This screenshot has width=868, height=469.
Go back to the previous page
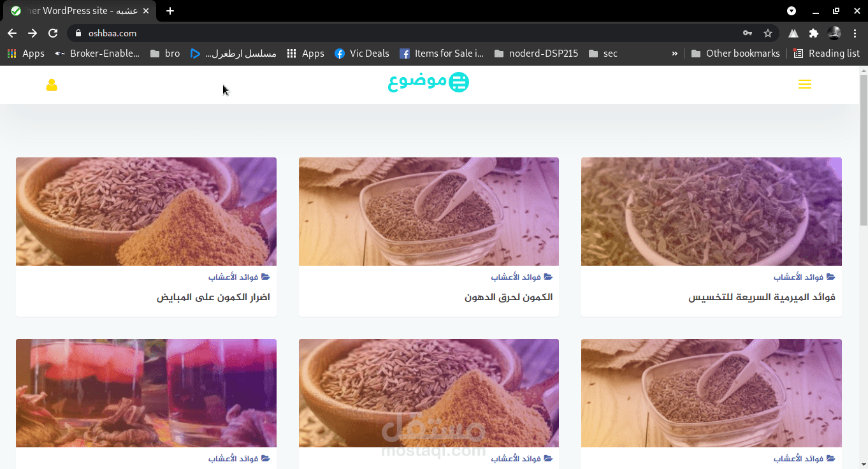pyautogui.click(x=12, y=33)
